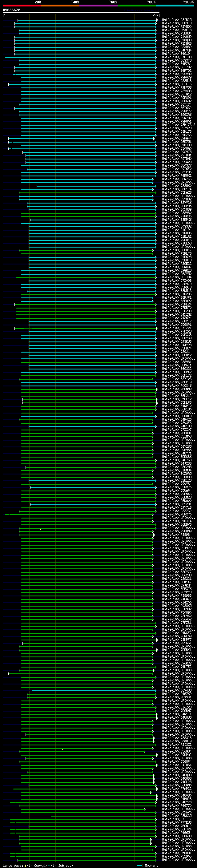Screen dimensions: 197x868
Task: Click the 'Large gaps' legend text
Action: (x=13, y=865)
